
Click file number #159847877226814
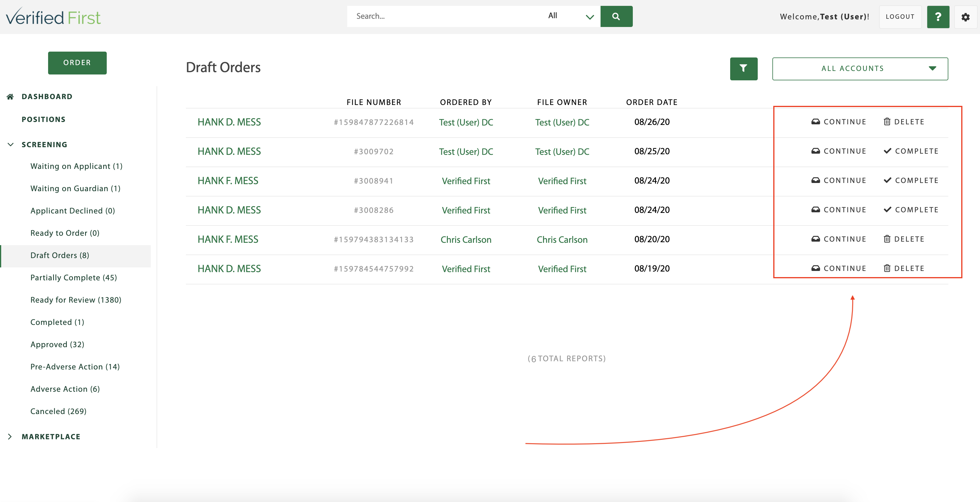tap(374, 122)
